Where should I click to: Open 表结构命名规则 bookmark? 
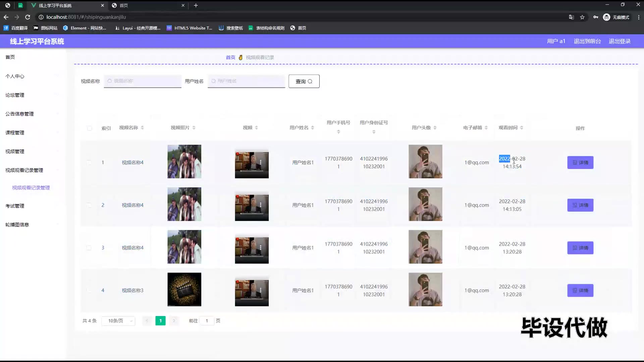[266, 28]
